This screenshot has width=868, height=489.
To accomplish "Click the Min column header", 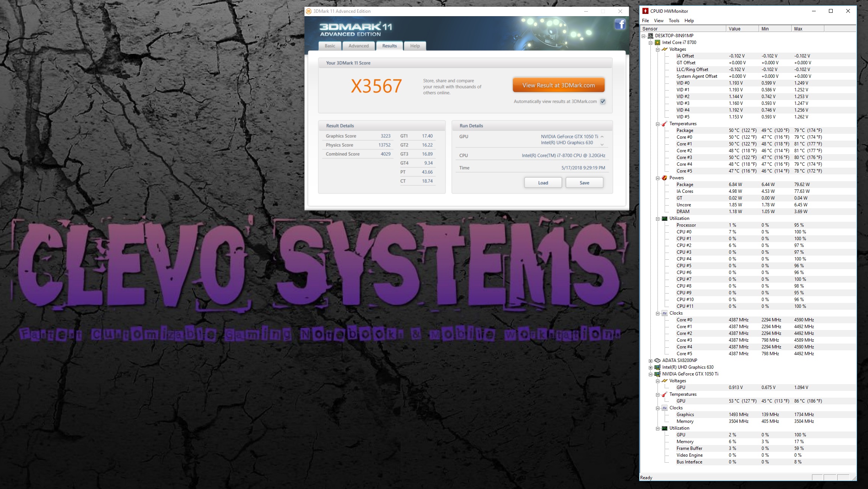I will click(x=775, y=29).
